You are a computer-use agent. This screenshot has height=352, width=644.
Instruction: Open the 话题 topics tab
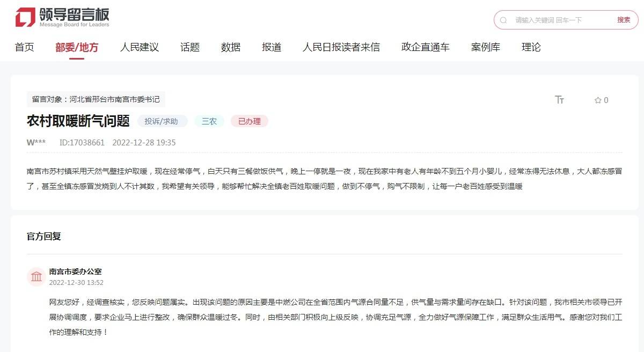pos(190,47)
